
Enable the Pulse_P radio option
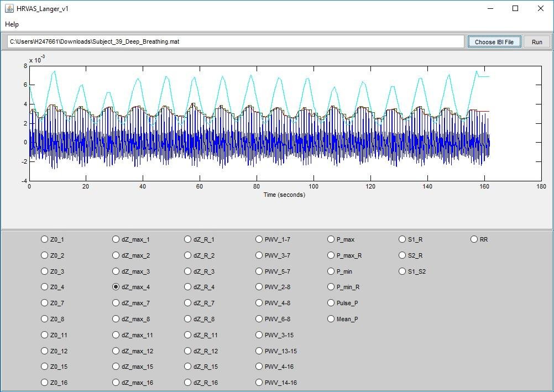point(331,303)
